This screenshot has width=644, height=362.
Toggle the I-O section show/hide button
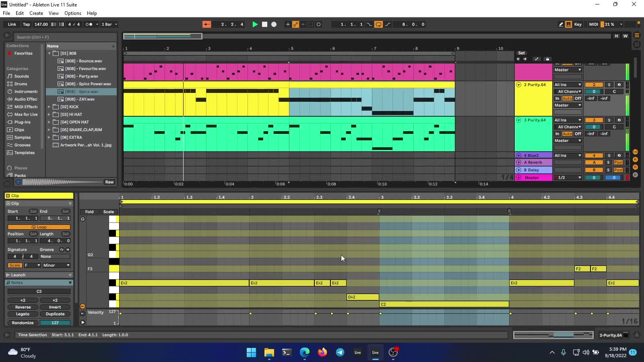click(x=635, y=152)
